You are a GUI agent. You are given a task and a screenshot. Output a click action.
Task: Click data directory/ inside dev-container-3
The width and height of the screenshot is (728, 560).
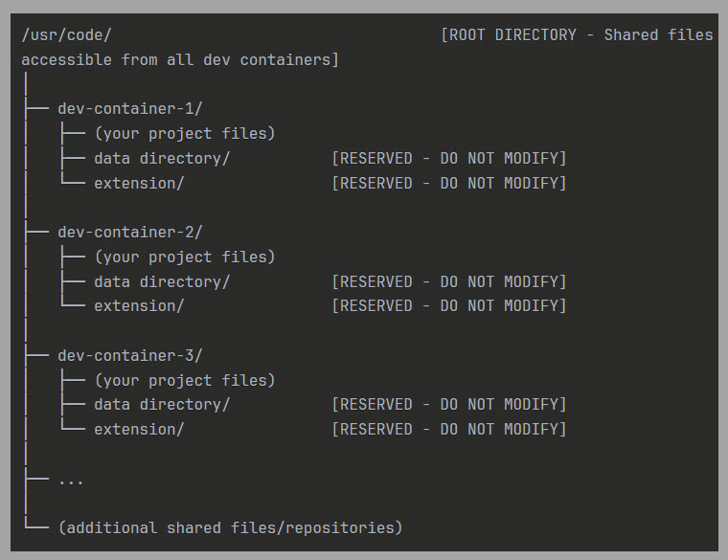tap(162, 405)
